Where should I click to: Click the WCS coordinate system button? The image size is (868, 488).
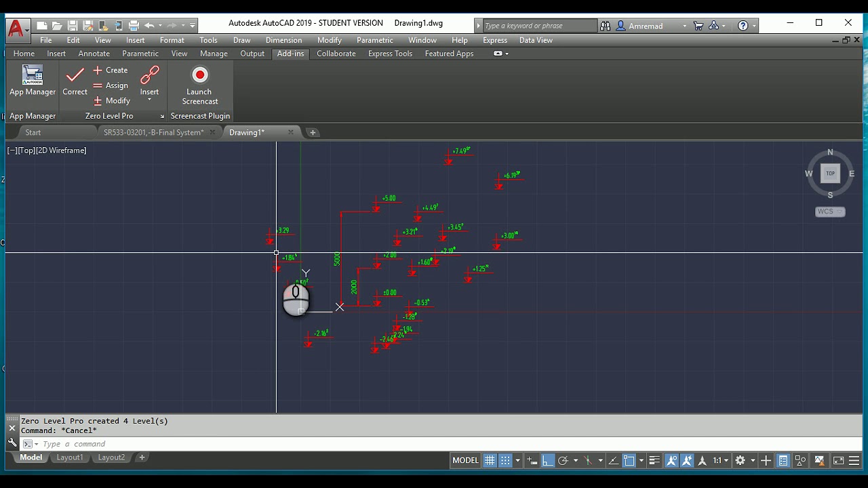point(829,211)
